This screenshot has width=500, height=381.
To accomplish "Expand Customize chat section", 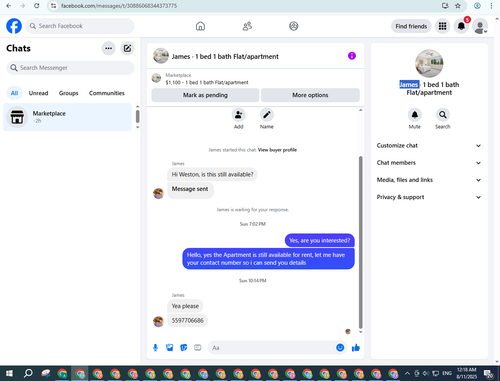I will 429,146.
